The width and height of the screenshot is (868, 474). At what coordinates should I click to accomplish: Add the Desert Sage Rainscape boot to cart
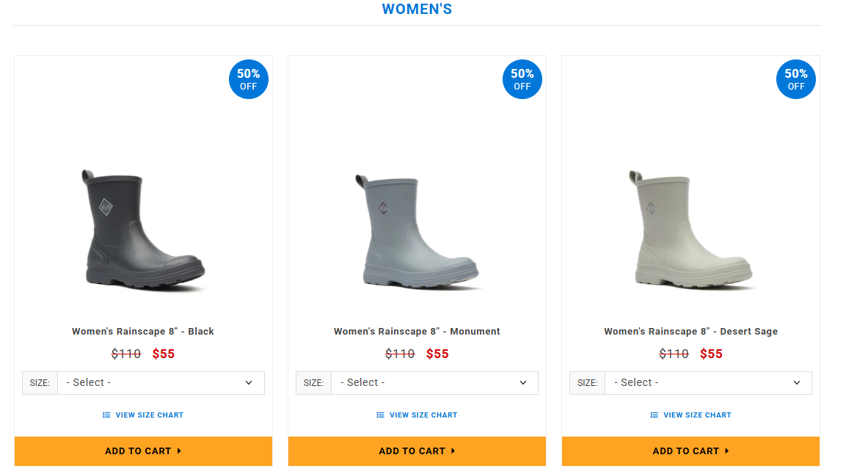[x=690, y=451]
